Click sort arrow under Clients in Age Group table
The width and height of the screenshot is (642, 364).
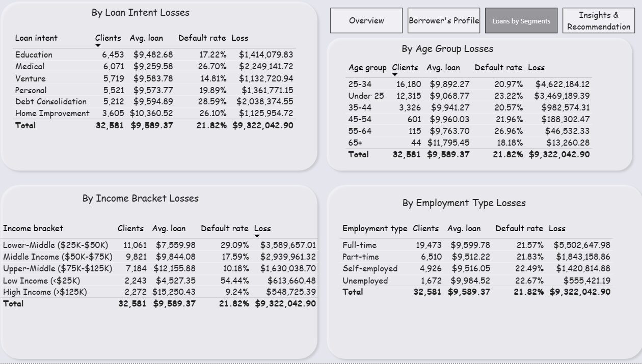pyautogui.click(x=395, y=75)
